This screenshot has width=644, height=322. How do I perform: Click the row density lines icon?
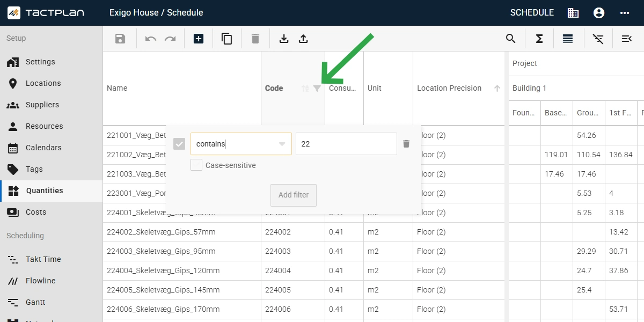pos(568,39)
